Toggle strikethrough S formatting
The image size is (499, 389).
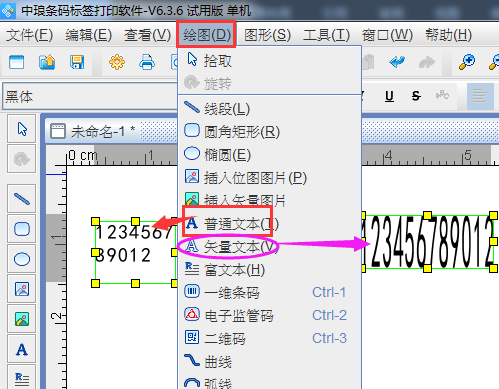pyautogui.click(x=416, y=96)
